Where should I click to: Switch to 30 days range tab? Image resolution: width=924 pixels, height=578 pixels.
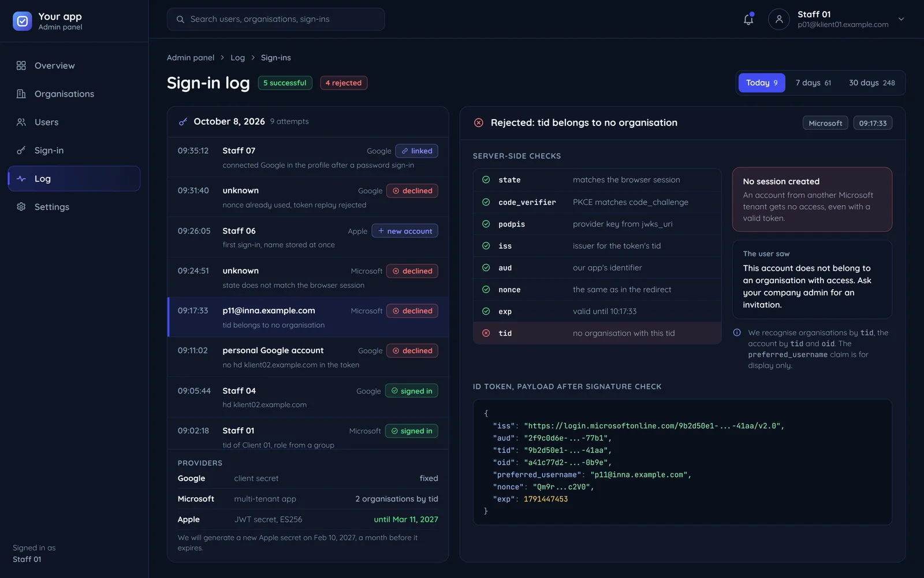pyautogui.click(x=872, y=83)
